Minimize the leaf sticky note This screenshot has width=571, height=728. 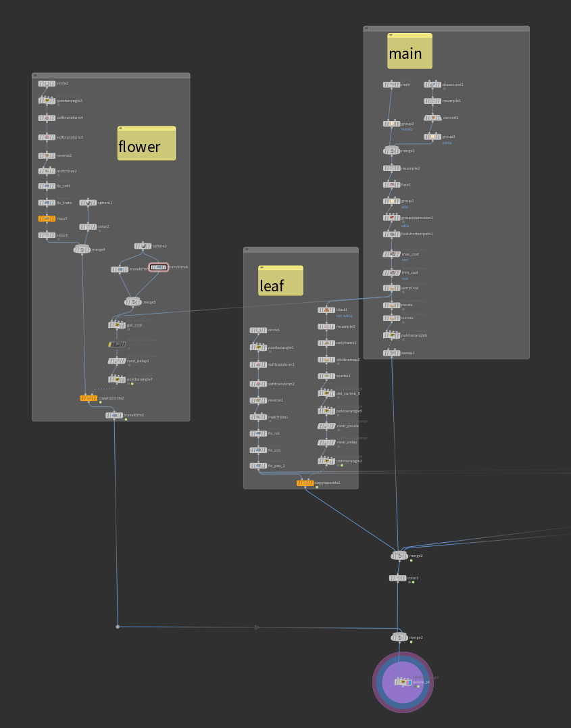[262, 268]
